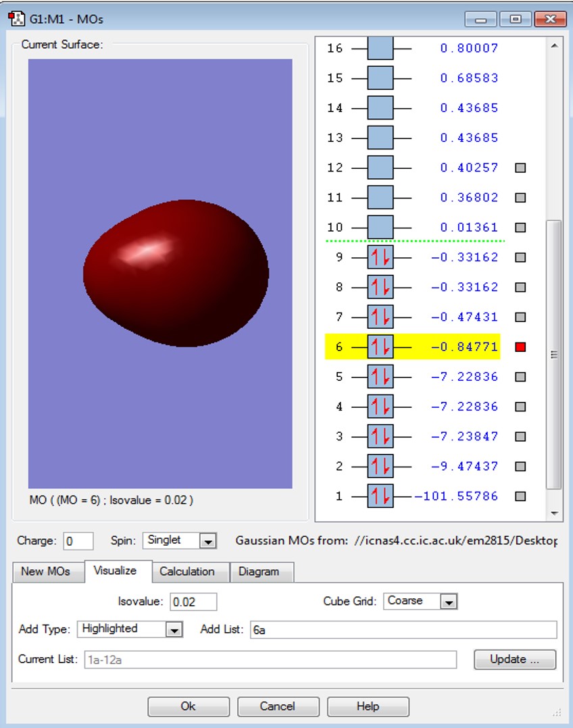Image resolution: width=573 pixels, height=728 pixels.
Task: Click the Update button
Action: point(515,659)
